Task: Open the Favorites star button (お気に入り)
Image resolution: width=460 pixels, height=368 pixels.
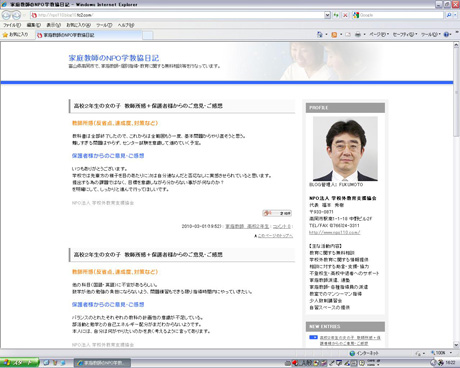Action: 16,35
